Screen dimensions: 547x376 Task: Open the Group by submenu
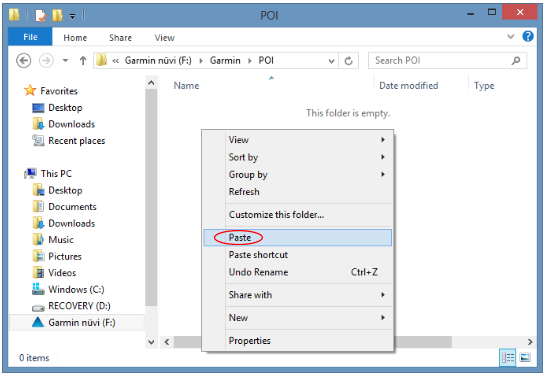(x=298, y=174)
